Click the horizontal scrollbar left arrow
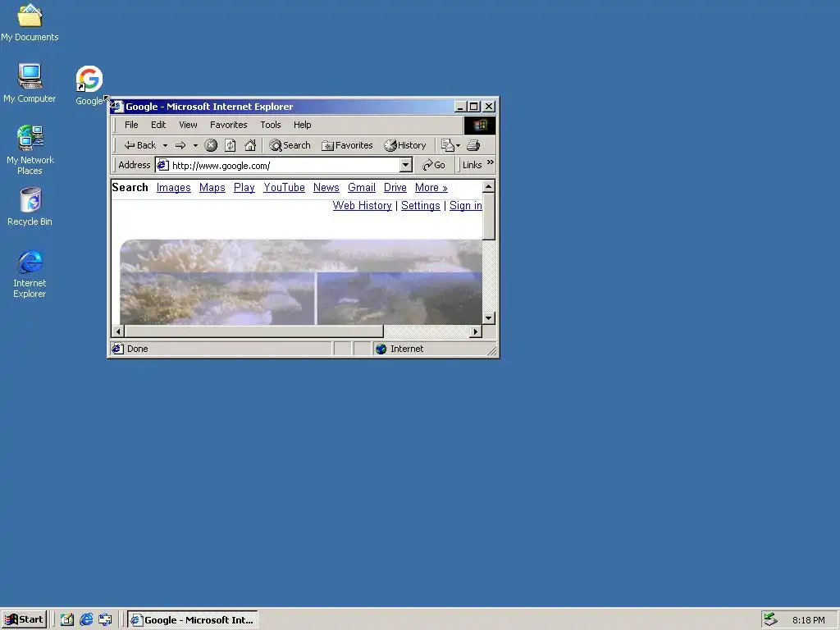840x630 pixels. click(x=118, y=331)
